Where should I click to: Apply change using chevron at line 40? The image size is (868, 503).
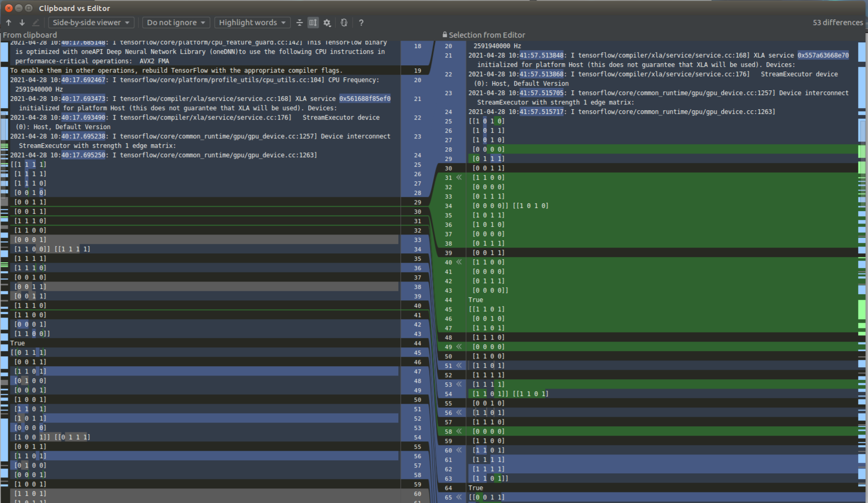[x=459, y=262]
